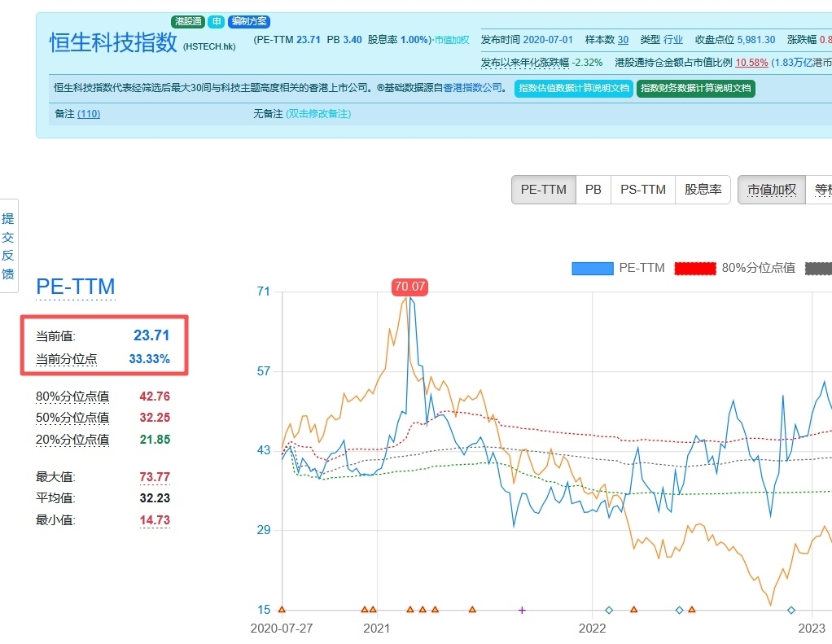Image resolution: width=832 pixels, height=644 pixels.
Task: Select the PE-TTM metric tab
Action: (543, 190)
